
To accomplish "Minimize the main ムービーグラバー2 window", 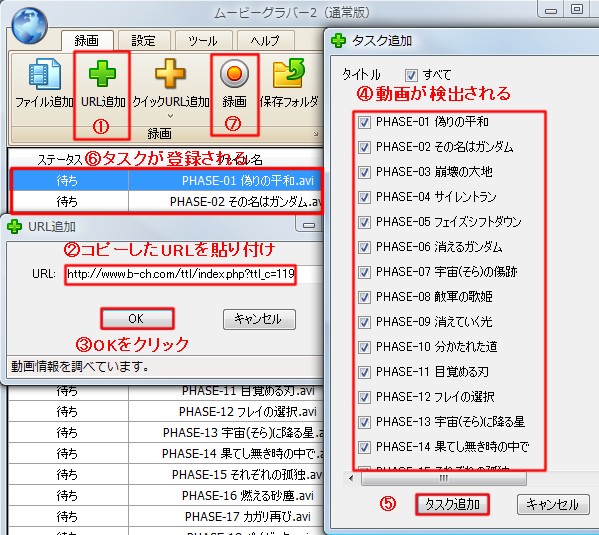I will pyautogui.click(x=550, y=10).
